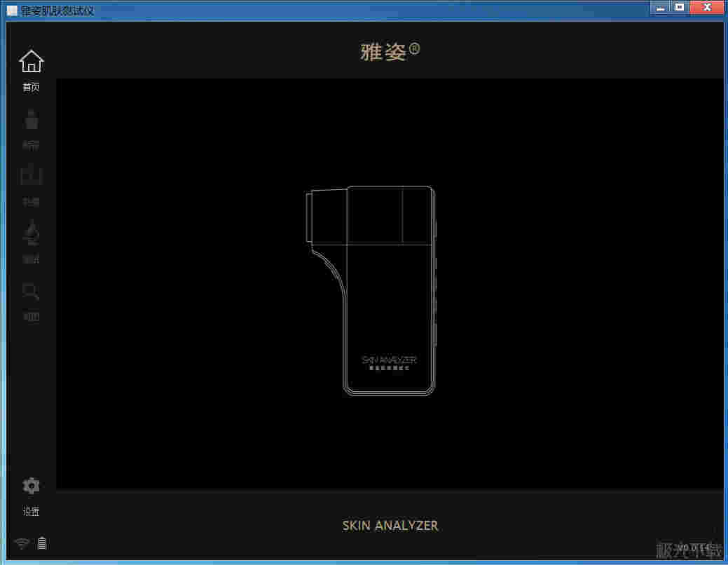Close the skin analyzer window
Viewport: 728px width, 565px height.
707,7
